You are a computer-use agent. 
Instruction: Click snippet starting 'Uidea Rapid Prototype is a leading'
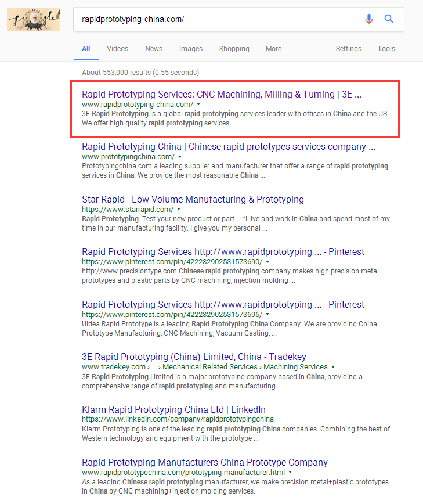tap(229, 329)
